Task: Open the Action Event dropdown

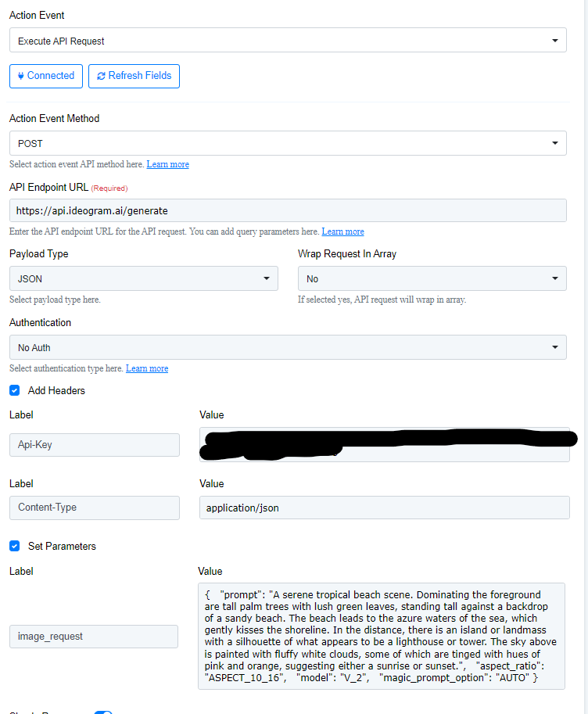Action: (288, 40)
